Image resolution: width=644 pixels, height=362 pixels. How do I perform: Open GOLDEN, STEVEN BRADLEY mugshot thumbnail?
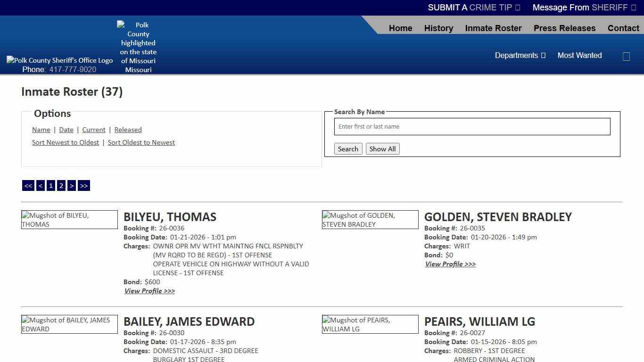(x=370, y=220)
